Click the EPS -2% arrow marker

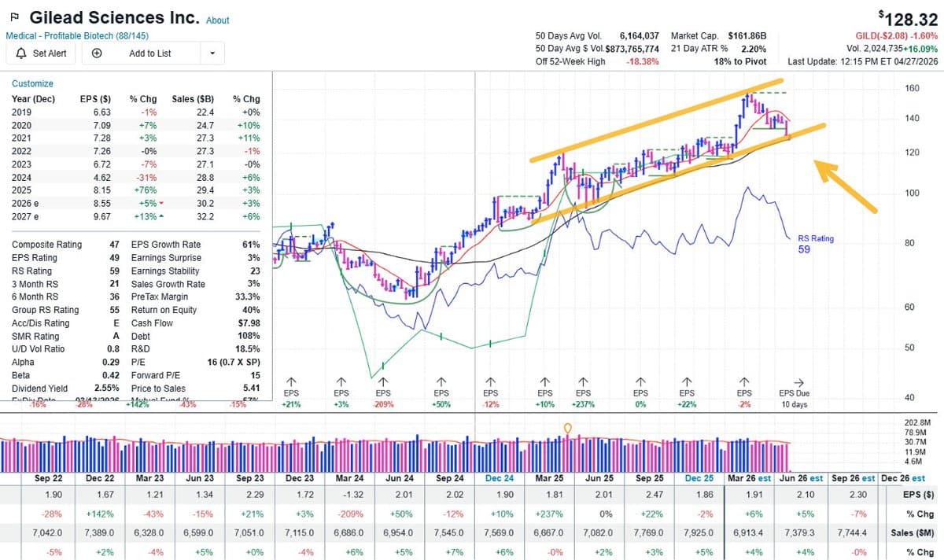[743, 381]
